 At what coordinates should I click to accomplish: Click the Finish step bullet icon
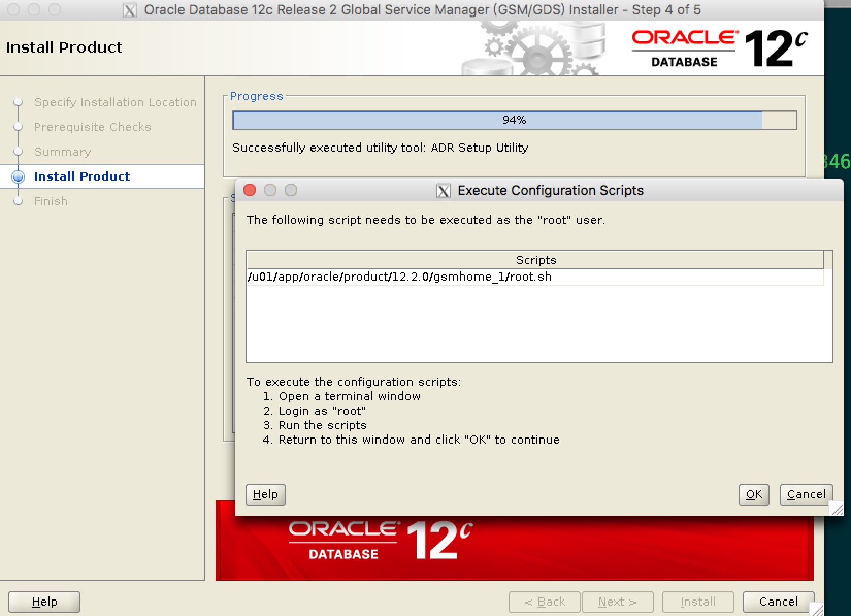pyautogui.click(x=18, y=201)
